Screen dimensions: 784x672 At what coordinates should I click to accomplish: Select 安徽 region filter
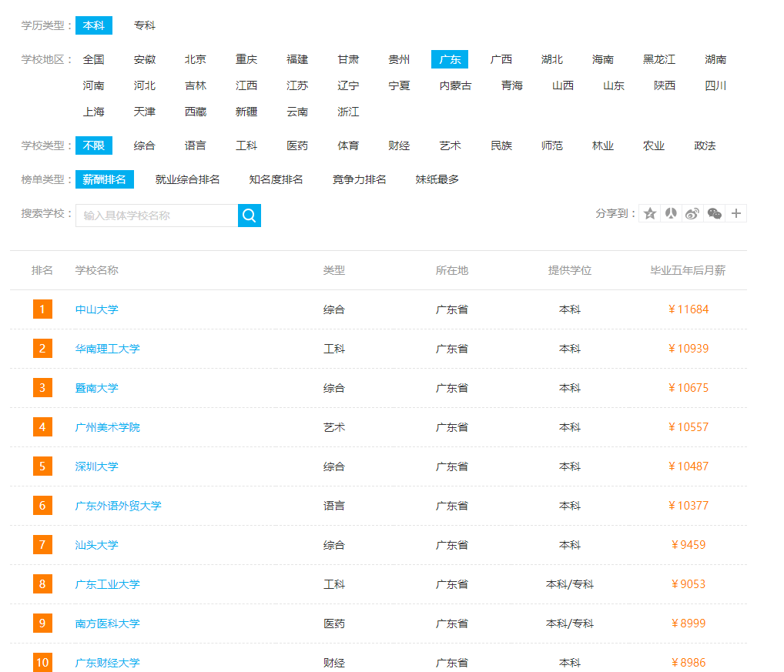coord(145,59)
